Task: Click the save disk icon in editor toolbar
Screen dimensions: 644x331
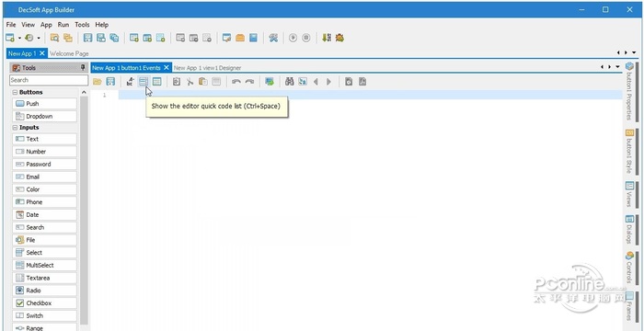Action: (110, 82)
